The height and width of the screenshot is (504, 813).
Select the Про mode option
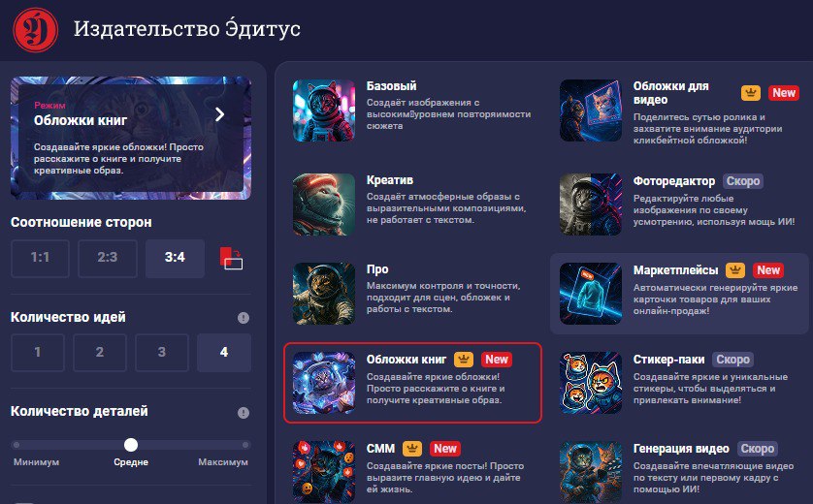(x=412, y=294)
